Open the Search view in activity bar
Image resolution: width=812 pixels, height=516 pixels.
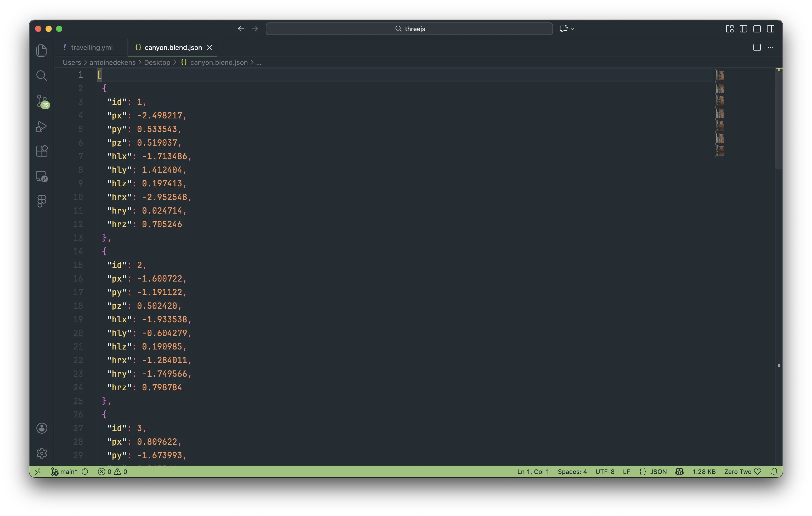[42, 76]
